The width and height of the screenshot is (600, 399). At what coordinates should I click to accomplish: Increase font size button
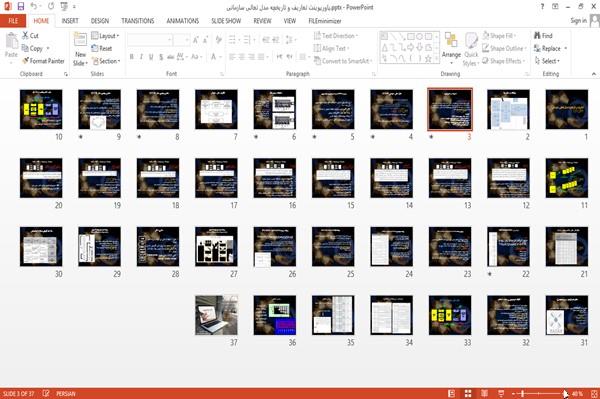[x=196, y=40]
